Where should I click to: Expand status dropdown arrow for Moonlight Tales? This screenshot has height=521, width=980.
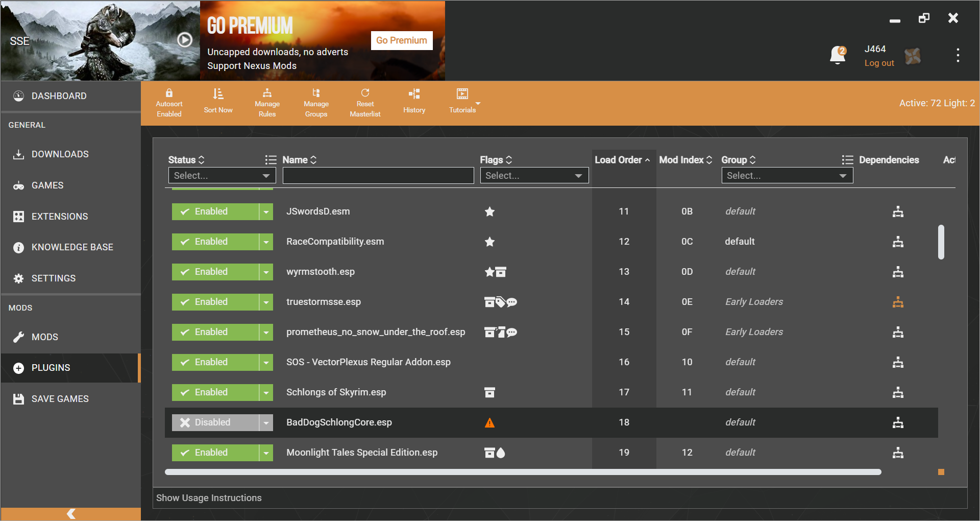266,453
